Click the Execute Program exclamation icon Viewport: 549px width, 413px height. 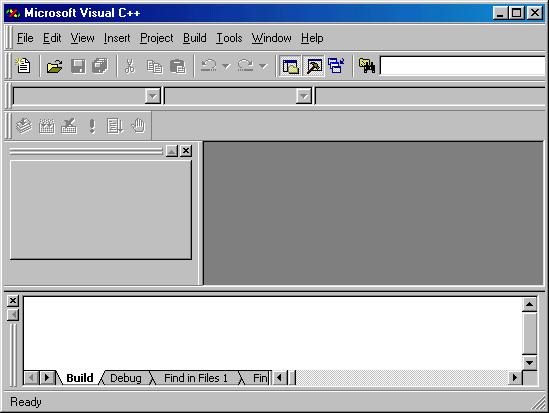pyautogui.click(x=92, y=126)
